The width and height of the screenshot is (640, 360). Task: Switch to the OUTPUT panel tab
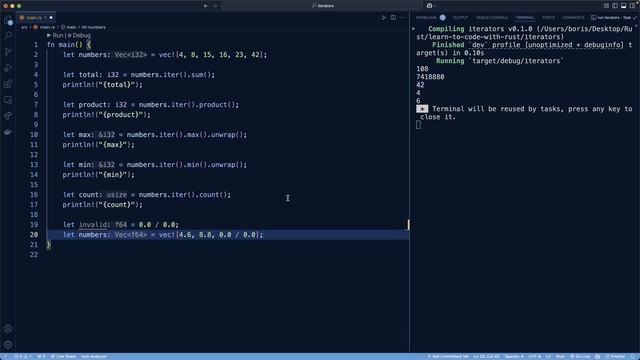point(460,18)
